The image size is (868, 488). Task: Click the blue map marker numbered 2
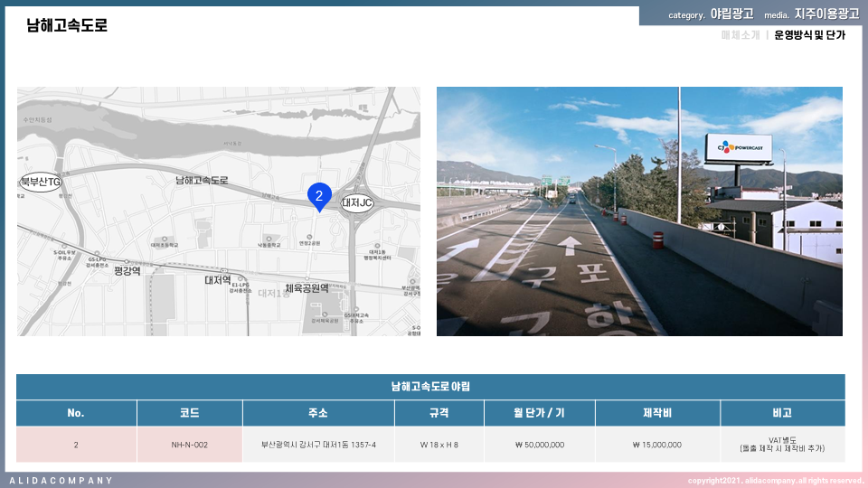(319, 195)
